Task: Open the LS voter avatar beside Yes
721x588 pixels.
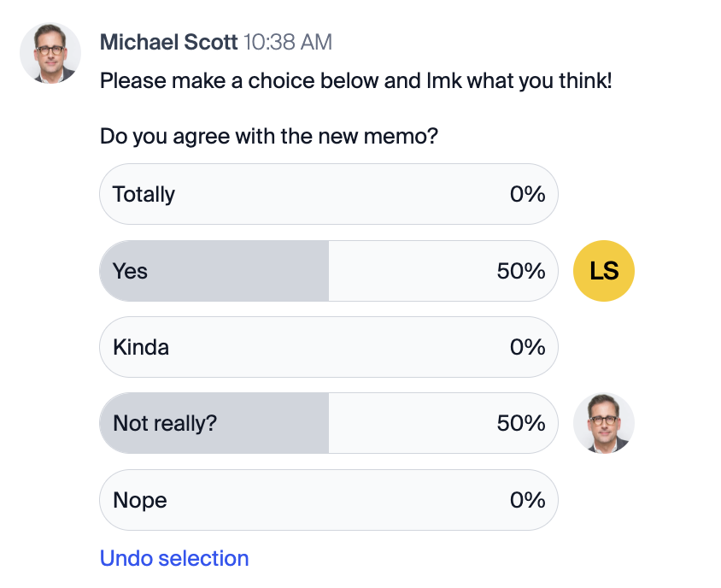Action: pos(603,271)
